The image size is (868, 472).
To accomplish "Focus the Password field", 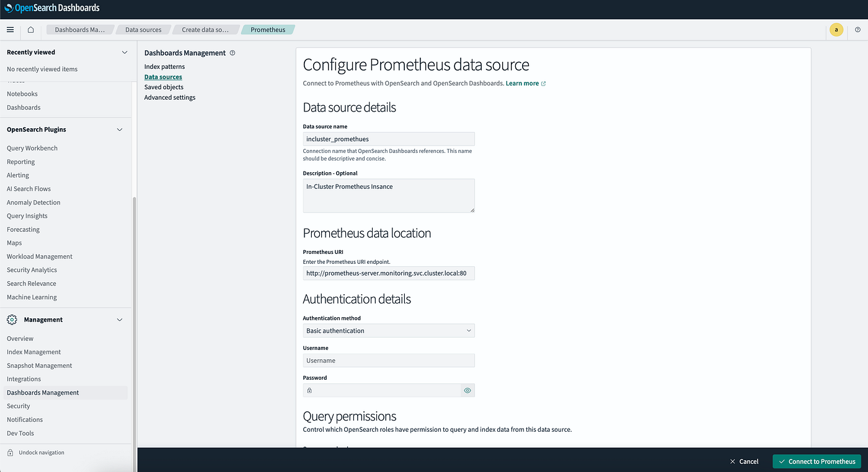I will pyautogui.click(x=389, y=390).
